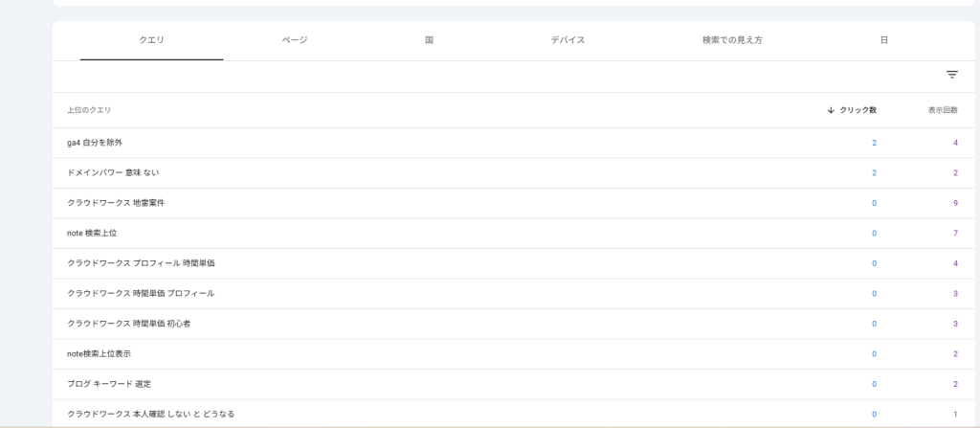This screenshot has height=428, width=980.
Task: Select the クエリ tab
Action: [x=152, y=40]
